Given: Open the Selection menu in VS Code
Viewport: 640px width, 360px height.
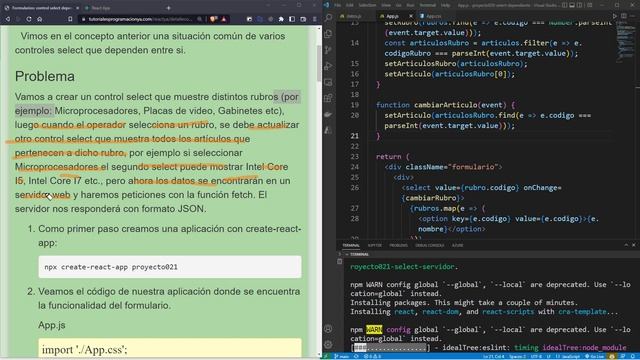Looking at the screenshot, I should [x=367, y=5].
